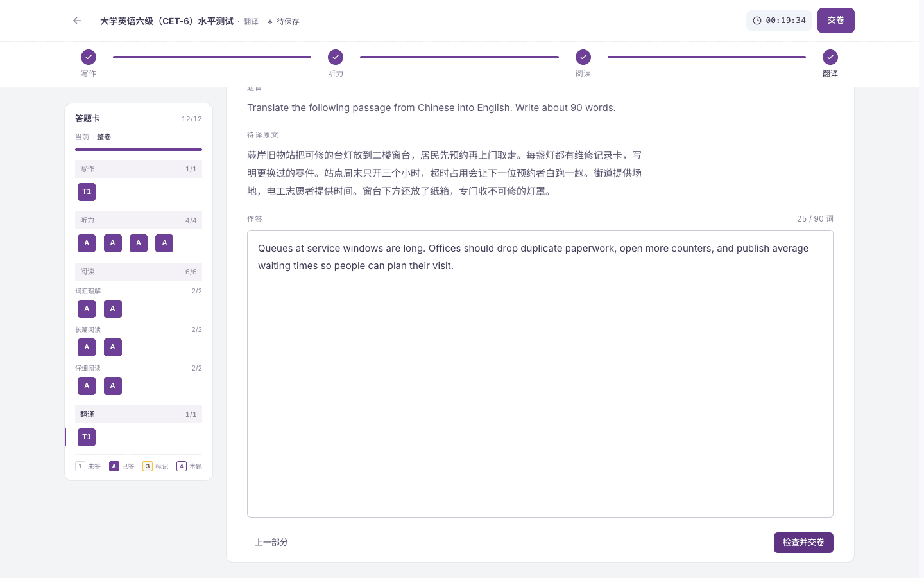Click the 未答 legend item

[x=88, y=466]
